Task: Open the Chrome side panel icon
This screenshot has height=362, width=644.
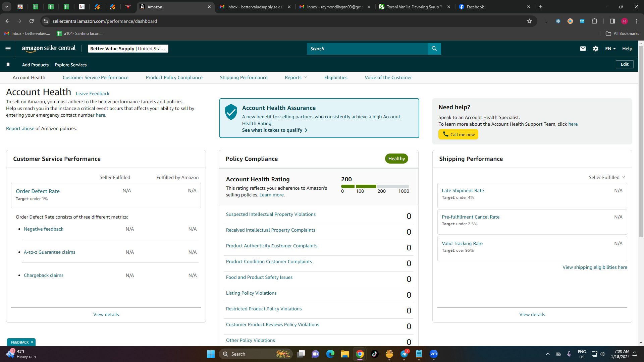Action: pyautogui.click(x=612, y=21)
